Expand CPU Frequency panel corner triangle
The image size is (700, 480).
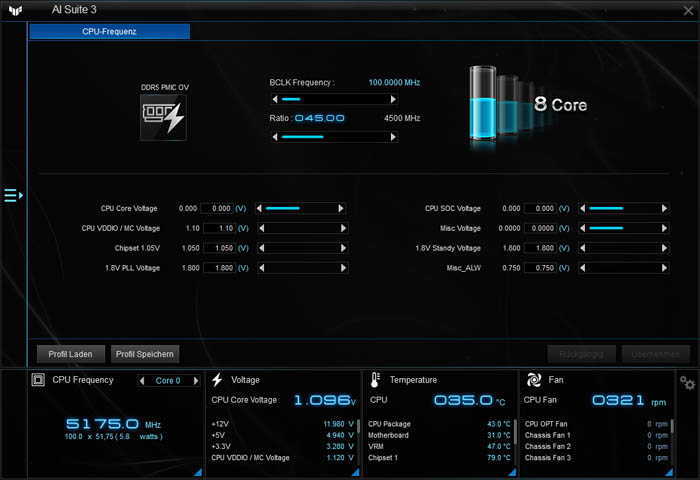pos(198,472)
